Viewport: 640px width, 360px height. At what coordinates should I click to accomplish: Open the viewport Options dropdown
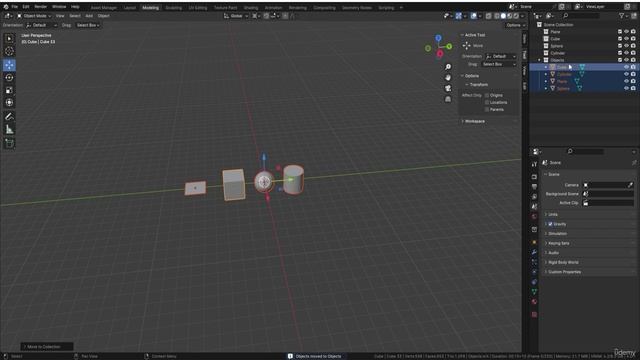pyautogui.click(x=516, y=25)
